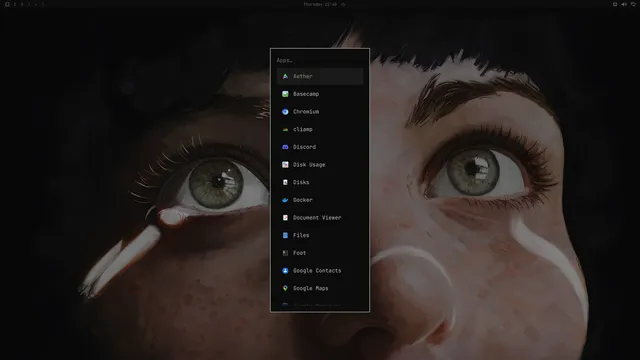Launch Aether from the app list

pyautogui.click(x=320, y=76)
